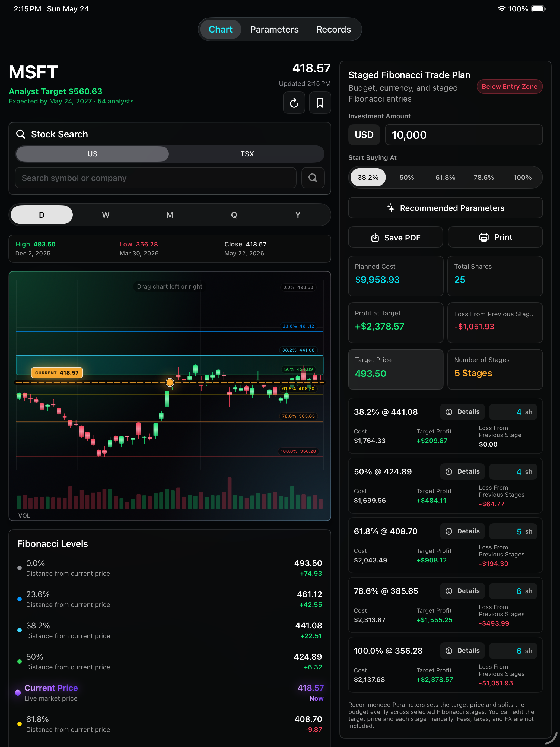Switch chart to Quarterly (Q) interval
Screen dimensions: 560x747
(x=234, y=215)
